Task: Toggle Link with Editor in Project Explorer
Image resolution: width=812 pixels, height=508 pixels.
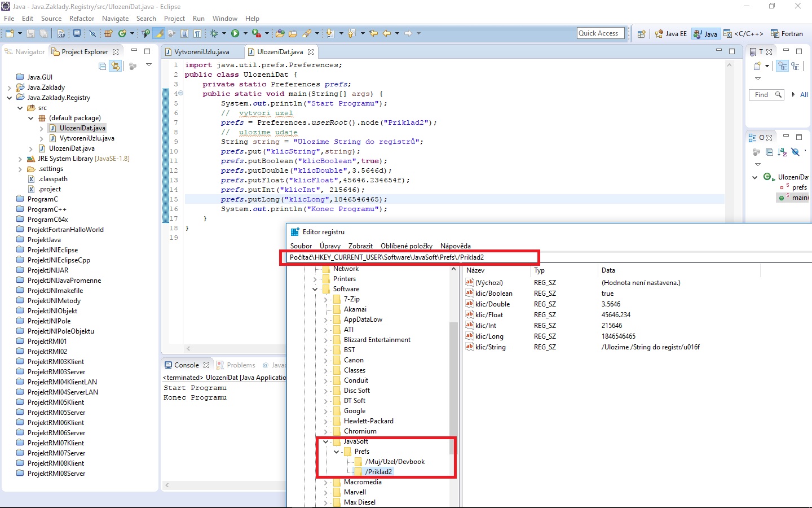Action: coord(115,66)
